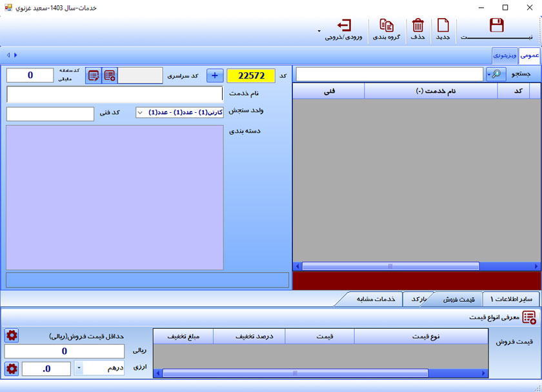Switch to the ویزیتوری tab
The width and height of the screenshot is (542, 392).
point(505,55)
